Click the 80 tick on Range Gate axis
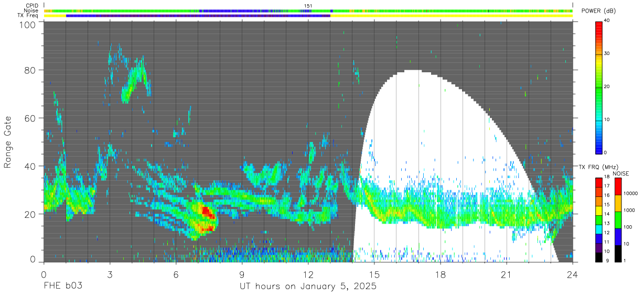 [29, 70]
